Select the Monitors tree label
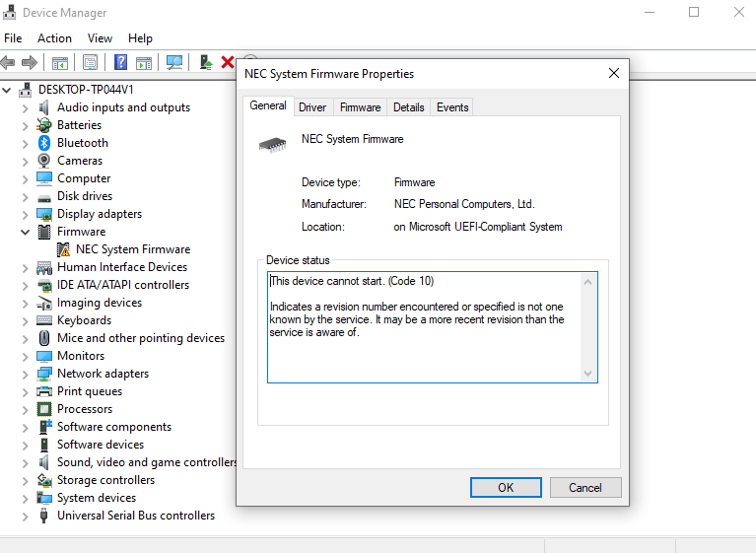The image size is (756, 553). click(x=81, y=356)
